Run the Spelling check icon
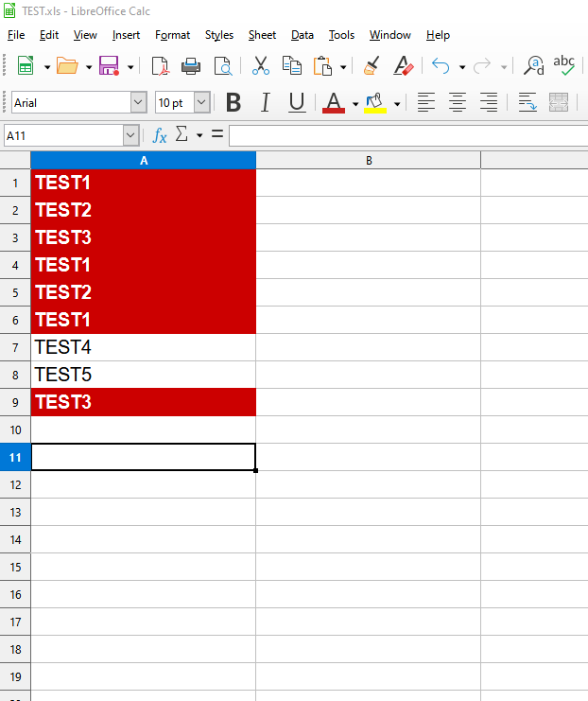This screenshot has width=588, height=701. (x=563, y=65)
